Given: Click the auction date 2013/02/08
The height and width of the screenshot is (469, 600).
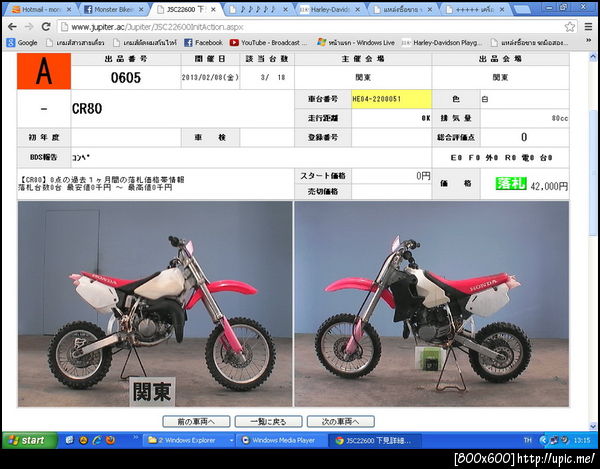Looking at the screenshot, I should [210, 77].
